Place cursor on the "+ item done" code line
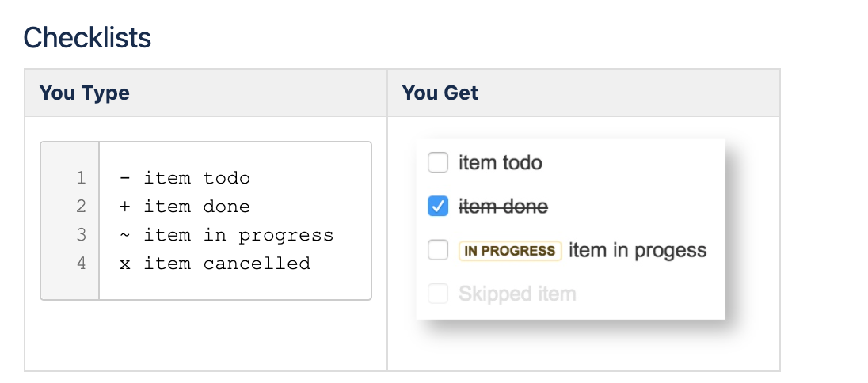Viewport: 868px width, 383px height. 185,207
